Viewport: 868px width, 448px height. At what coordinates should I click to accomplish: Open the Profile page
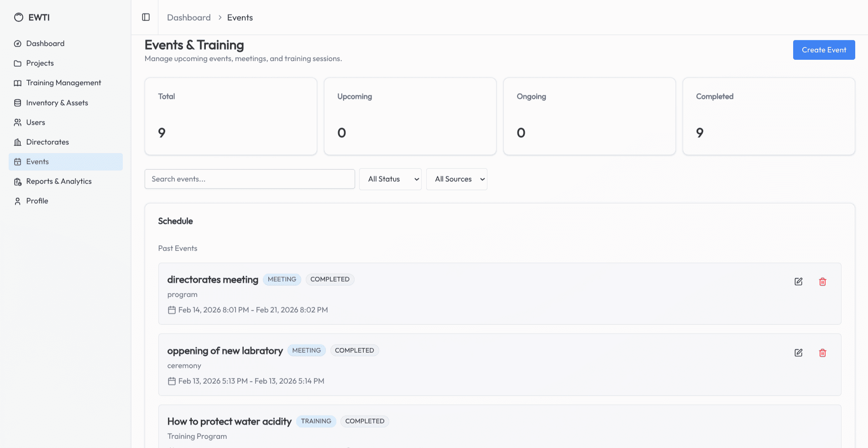tap(37, 201)
